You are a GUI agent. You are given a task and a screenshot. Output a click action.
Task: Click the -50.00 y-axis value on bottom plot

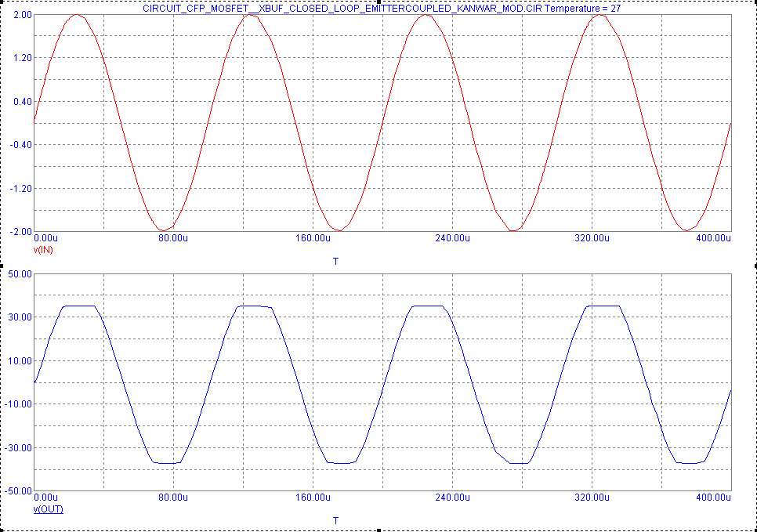(20, 491)
